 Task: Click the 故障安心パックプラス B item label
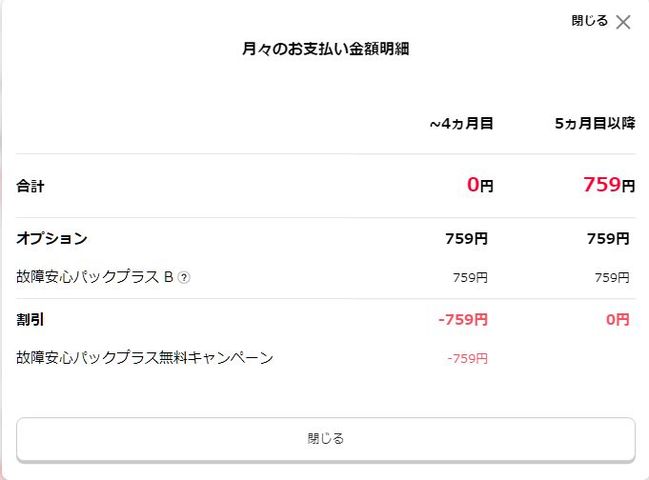click(95, 277)
